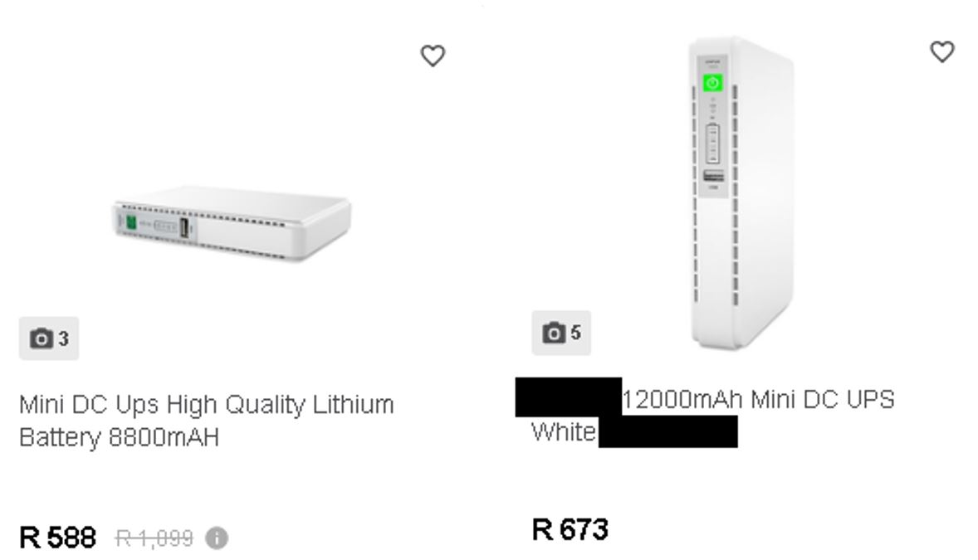Click the USB port on the upright white UPS

point(713,176)
